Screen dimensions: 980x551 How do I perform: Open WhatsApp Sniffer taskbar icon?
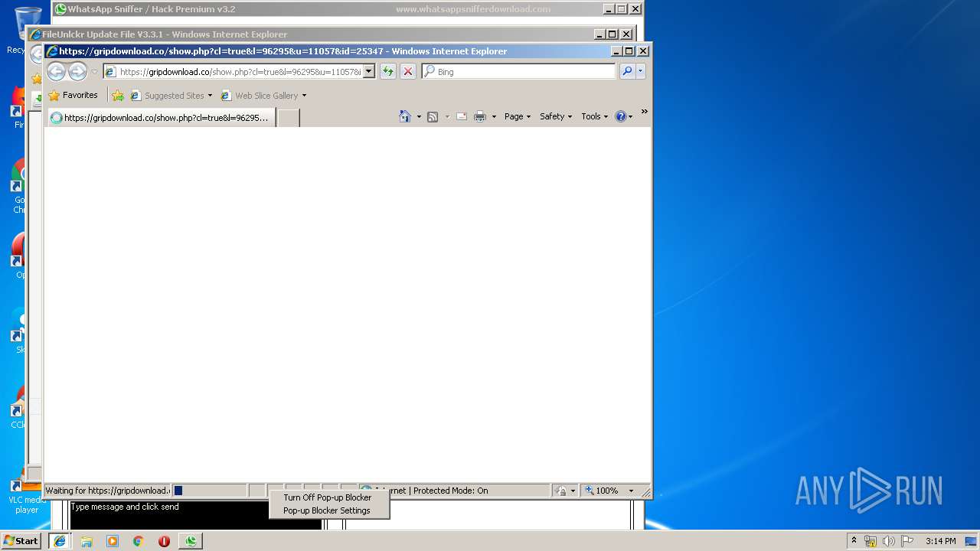pos(191,541)
